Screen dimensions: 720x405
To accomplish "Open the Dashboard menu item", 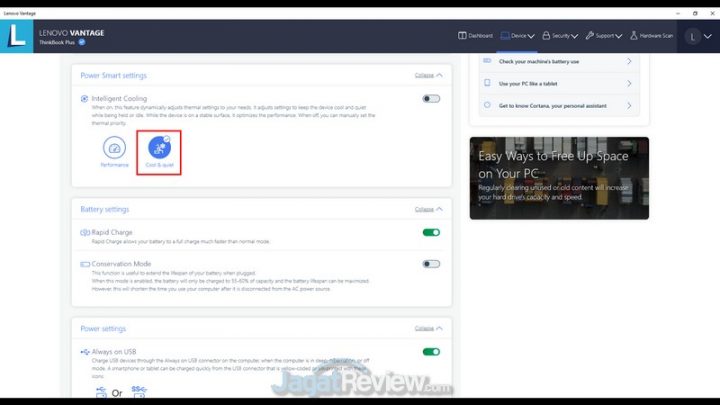I will click(475, 36).
